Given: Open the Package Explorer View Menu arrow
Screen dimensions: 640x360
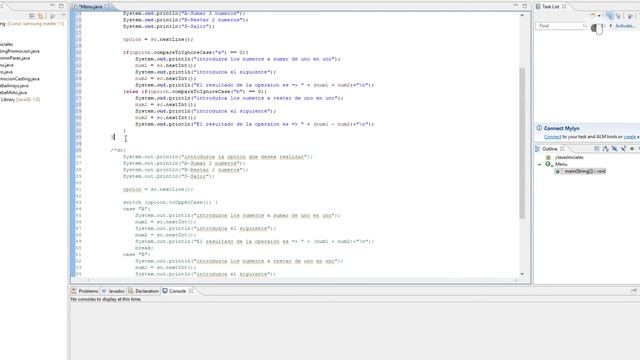Looking at the screenshot, I should click(63, 16).
